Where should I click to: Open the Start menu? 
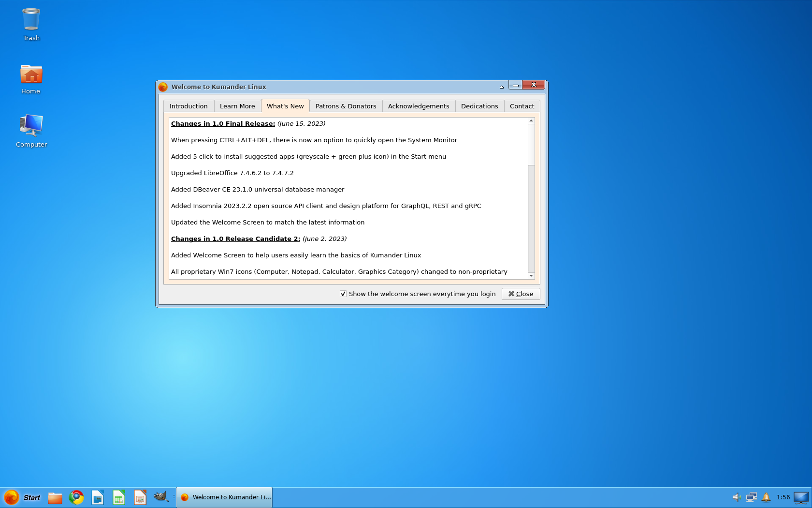click(22, 497)
